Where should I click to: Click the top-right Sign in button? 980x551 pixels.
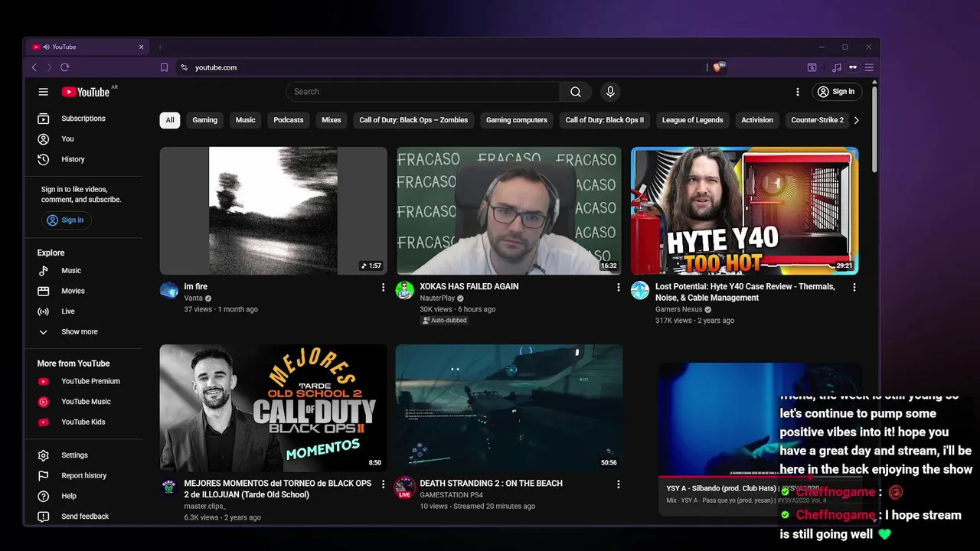click(x=836, y=92)
